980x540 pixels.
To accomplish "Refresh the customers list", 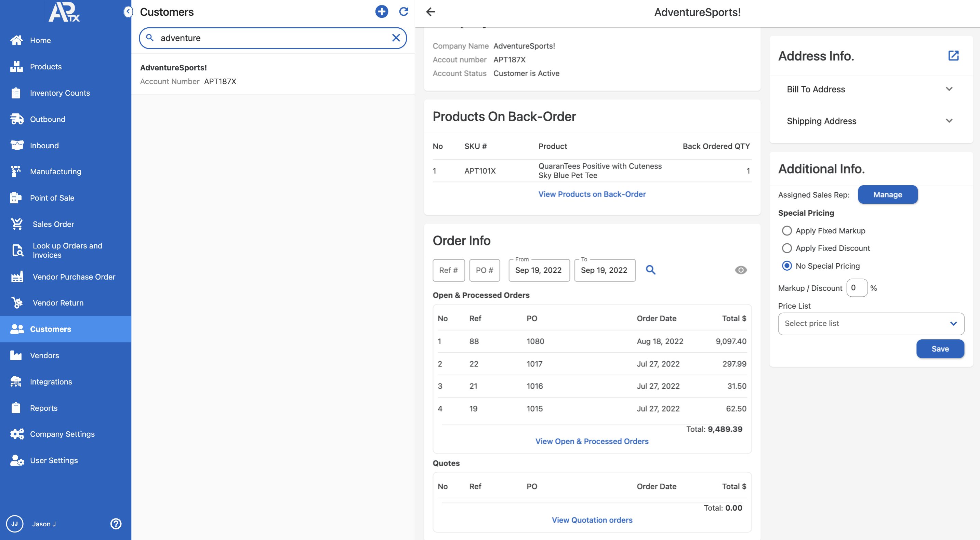I will tap(403, 12).
